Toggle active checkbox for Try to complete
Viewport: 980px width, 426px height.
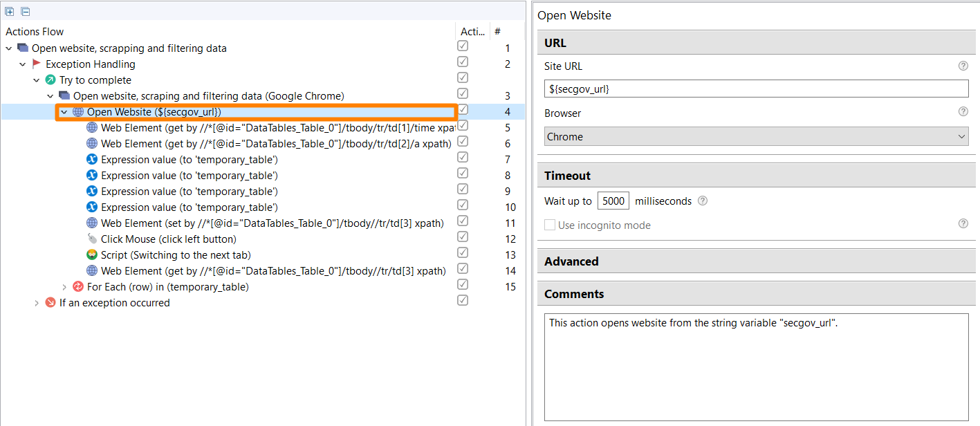click(x=463, y=77)
